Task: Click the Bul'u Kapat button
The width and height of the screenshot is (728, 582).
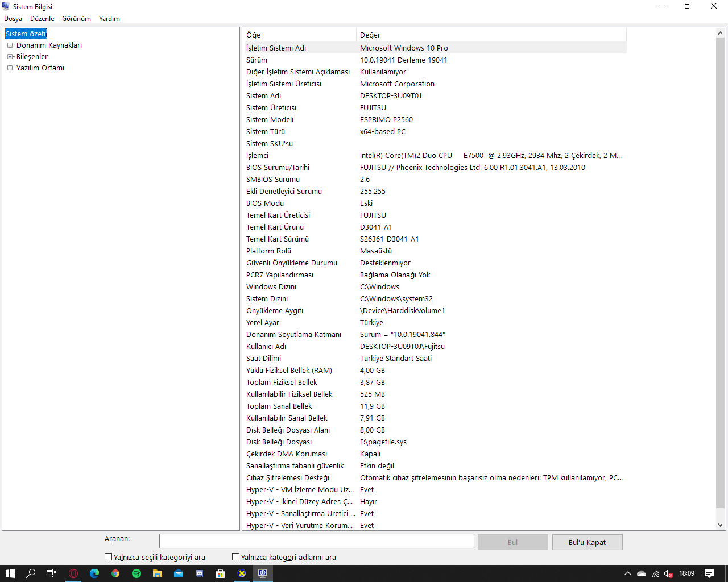Action: click(x=587, y=542)
